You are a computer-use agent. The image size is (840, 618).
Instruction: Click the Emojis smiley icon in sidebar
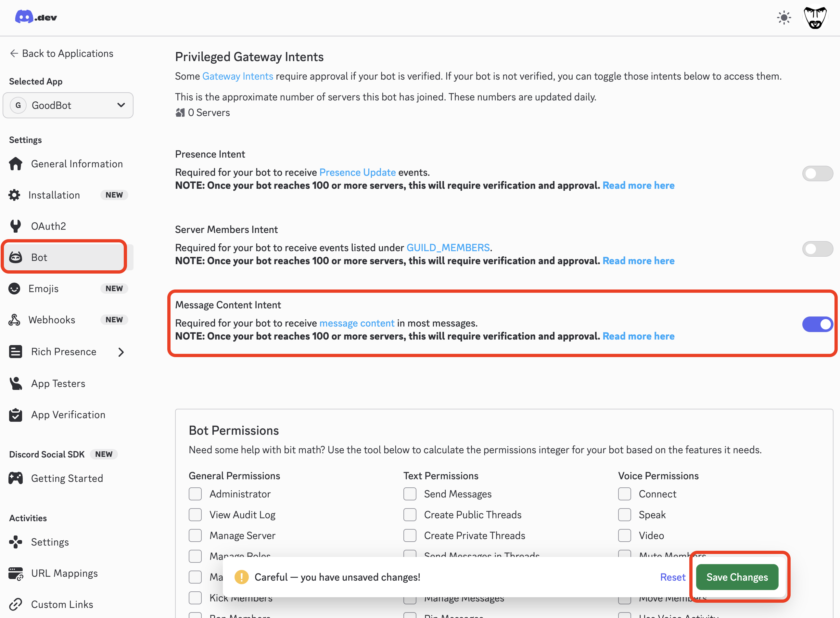pyautogui.click(x=14, y=289)
